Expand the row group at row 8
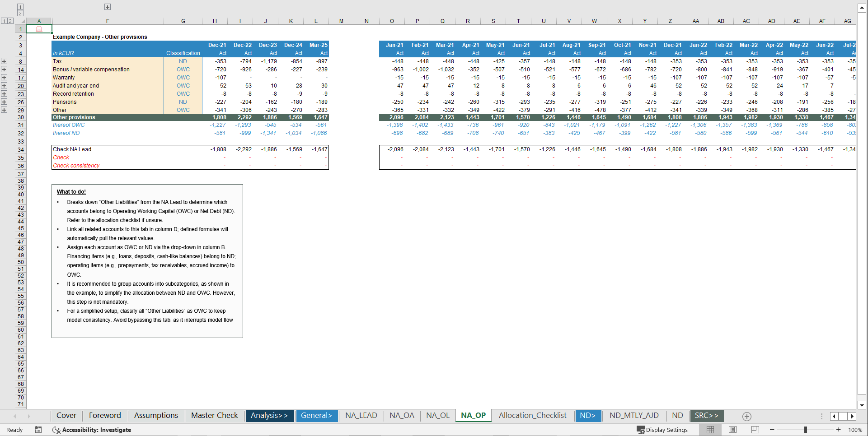Image resolution: width=868 pixels, height=436 pixels. (x=4, y=61)
